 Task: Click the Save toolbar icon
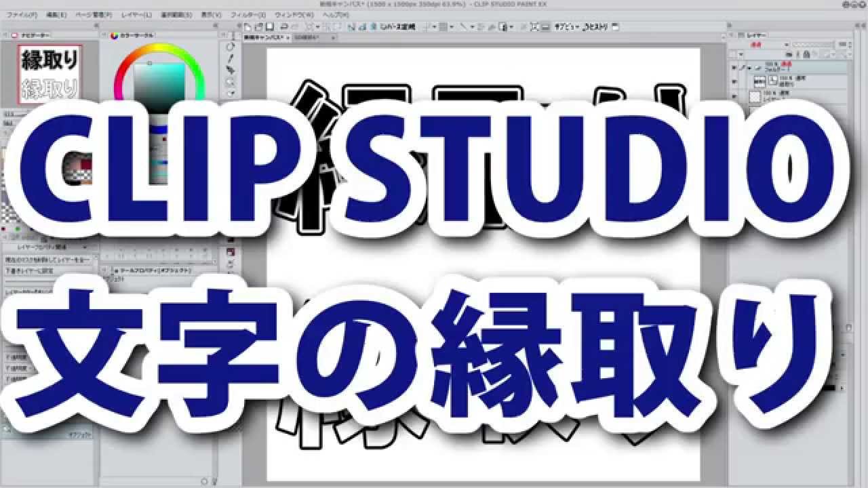[269, 26]
